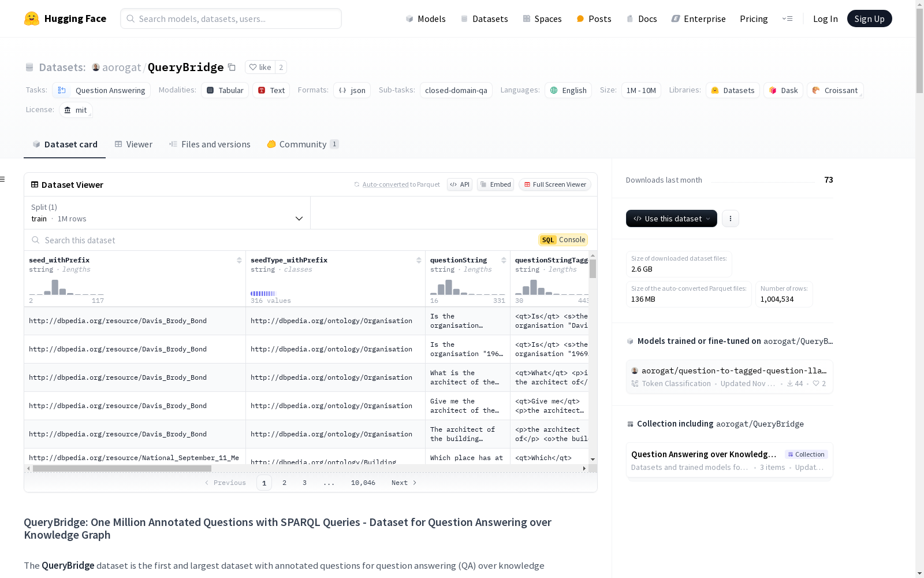This screenshot has height=578, width=924.
Task: Sort the questionString column
Action: tap(504, 261)
